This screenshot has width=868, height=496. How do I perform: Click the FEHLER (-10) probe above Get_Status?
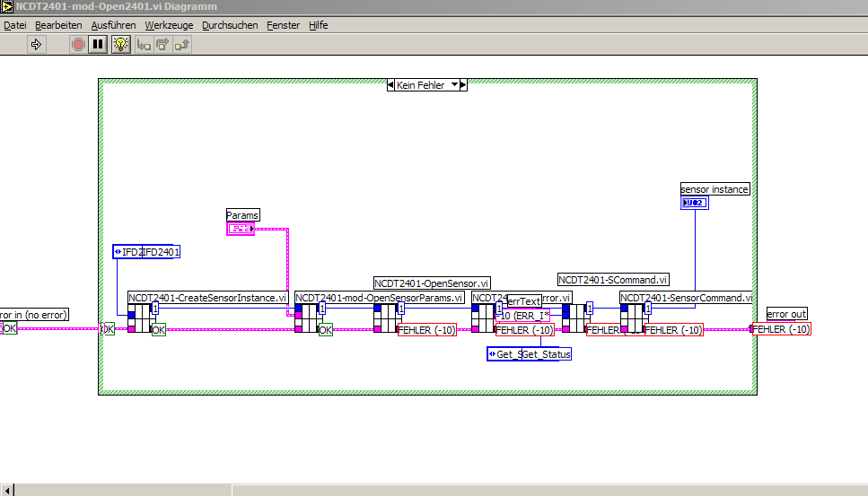(525, 330)
